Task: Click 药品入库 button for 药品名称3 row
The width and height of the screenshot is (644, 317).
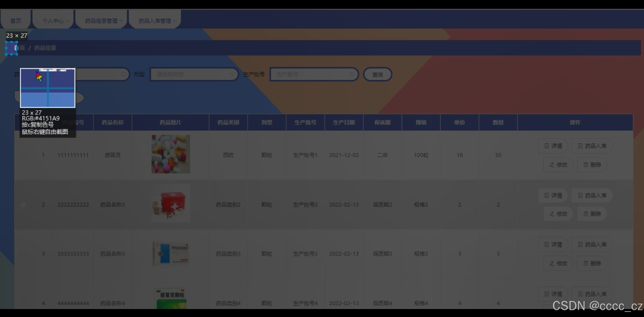Action: click(x=592, y=244)
